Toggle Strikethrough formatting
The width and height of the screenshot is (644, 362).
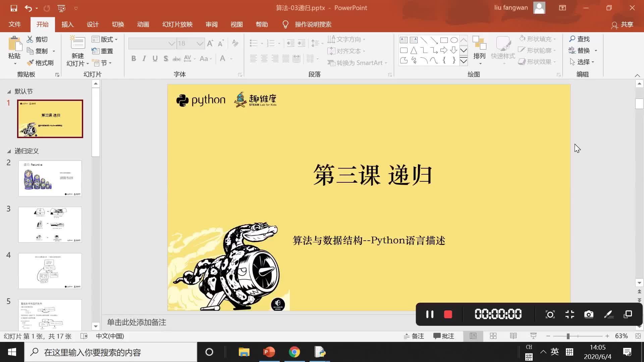tap(176, 59)
